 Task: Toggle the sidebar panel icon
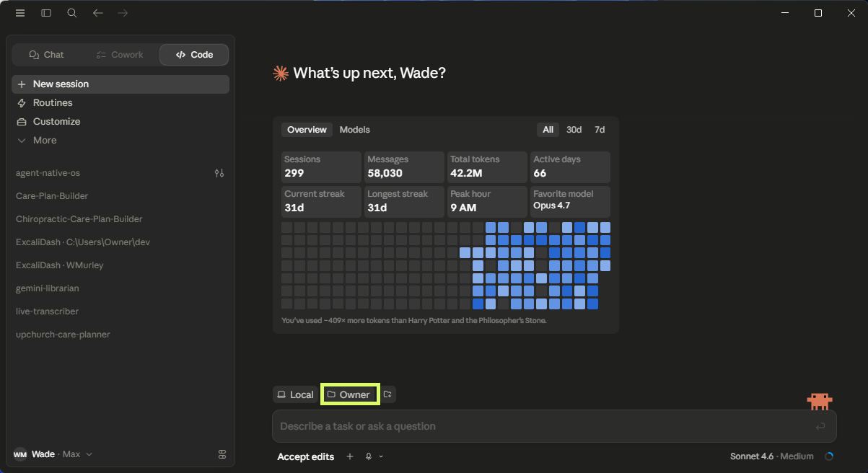tap(46, 13)
